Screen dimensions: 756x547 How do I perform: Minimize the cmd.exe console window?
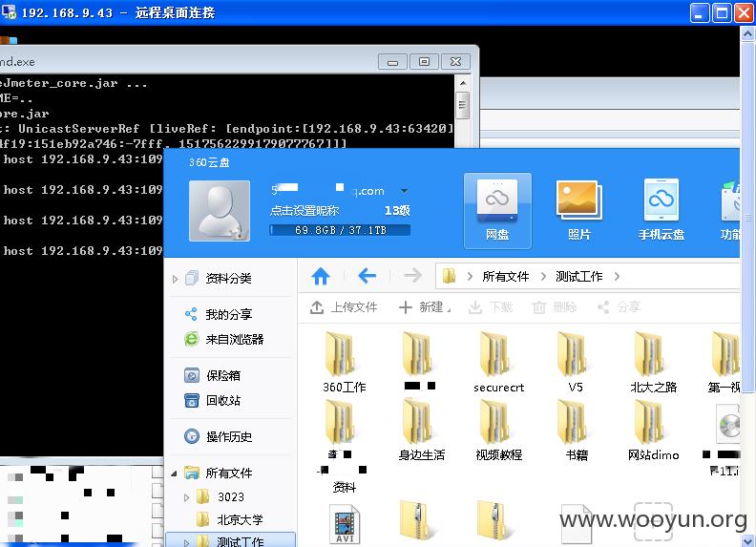392,62
